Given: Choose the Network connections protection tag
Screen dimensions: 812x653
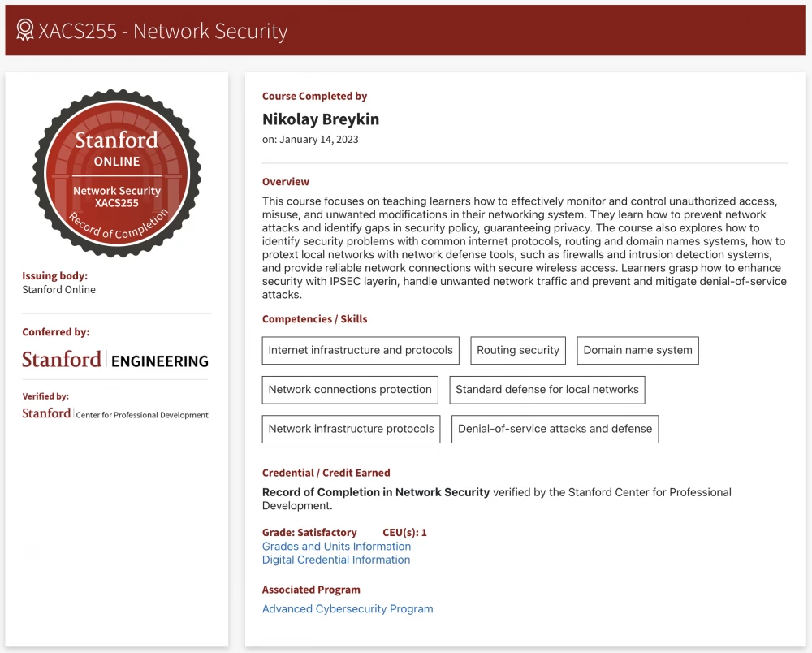Looking at the screenshot, I should tap(350, 390).
